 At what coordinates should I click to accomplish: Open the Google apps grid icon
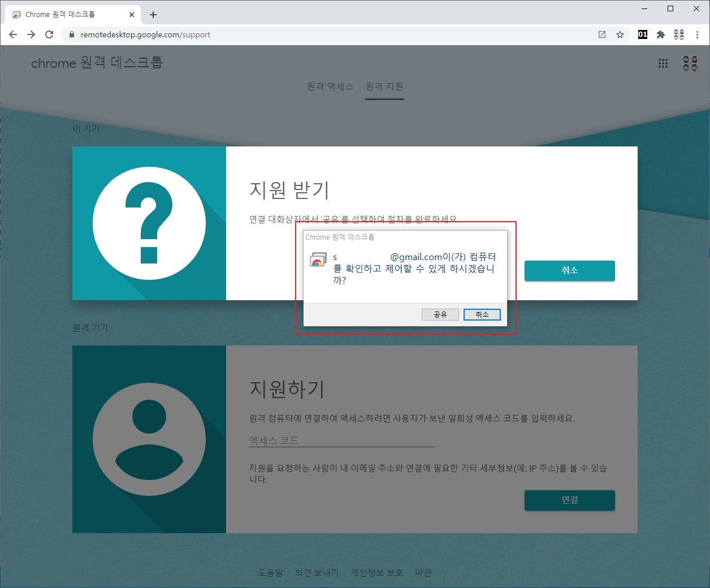click(x=663, y=63)
